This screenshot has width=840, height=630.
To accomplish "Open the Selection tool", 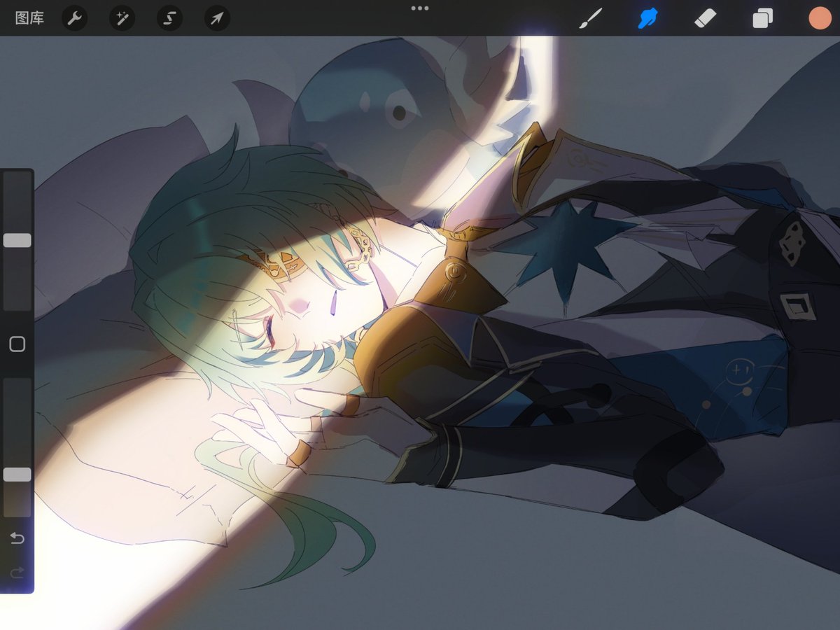I will coord(168,18).
